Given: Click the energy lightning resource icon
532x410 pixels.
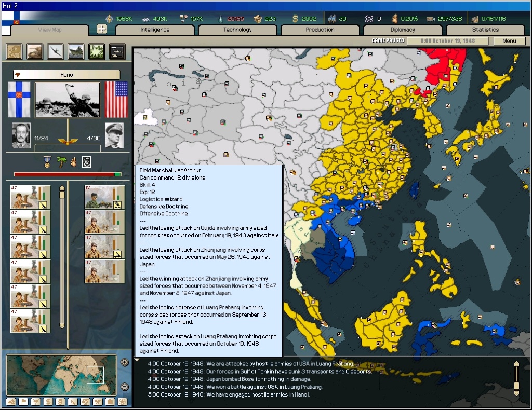Looking at the screenshot, I should 109,19.
